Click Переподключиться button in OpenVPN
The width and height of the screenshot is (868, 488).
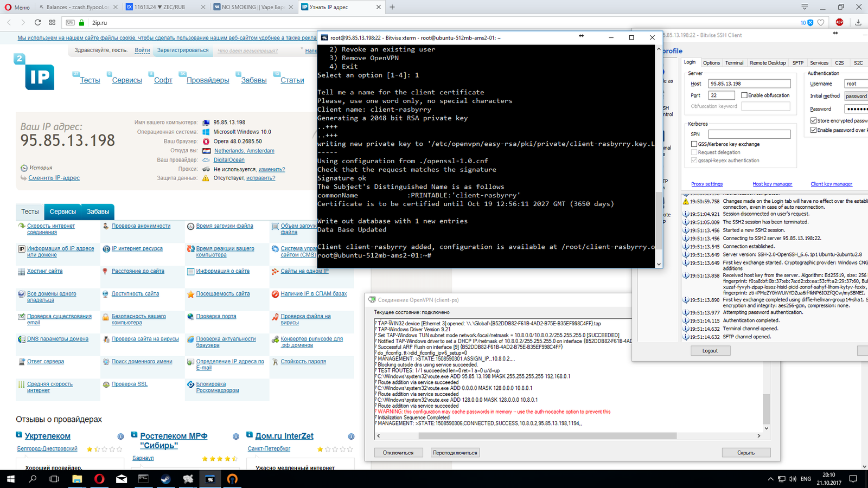pyautogui.click(x=455, y=453)
